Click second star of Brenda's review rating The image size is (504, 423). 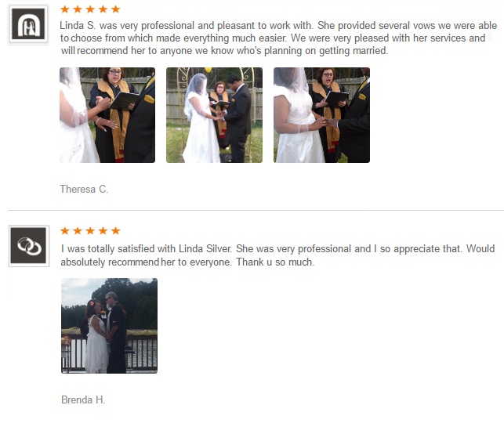78,230
